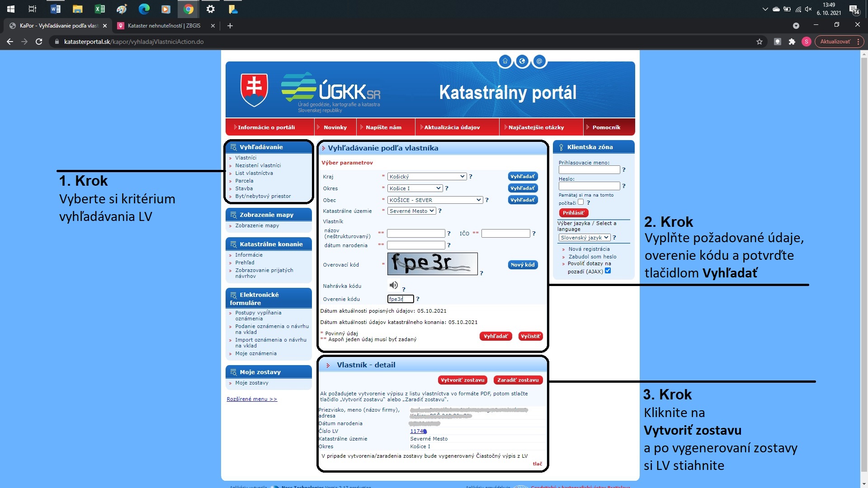Image resolution: width=868 pixels, height=488 pixels.
Task: Click Vyhľadať button next to Kraj
Action: (x=523, y=177)
